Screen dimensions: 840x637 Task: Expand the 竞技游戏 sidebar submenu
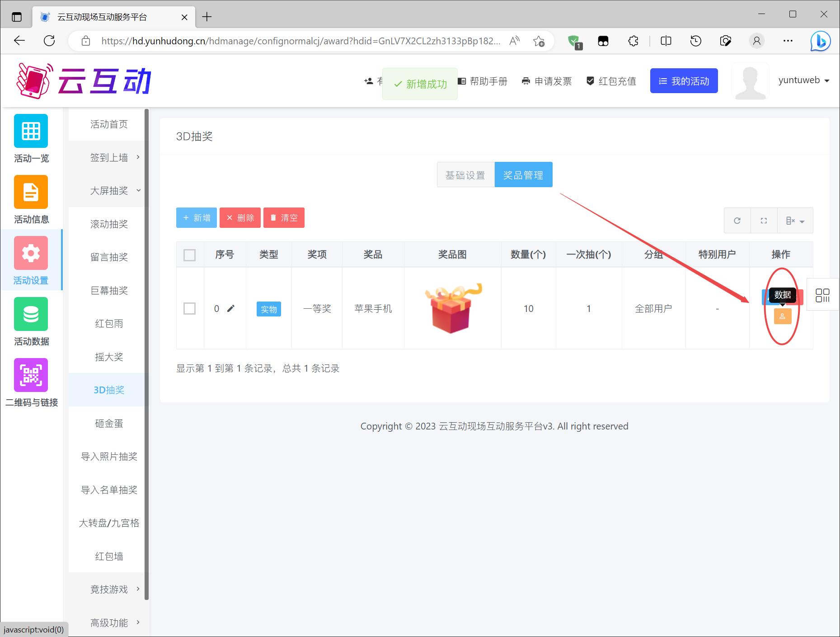coord(109,589)
